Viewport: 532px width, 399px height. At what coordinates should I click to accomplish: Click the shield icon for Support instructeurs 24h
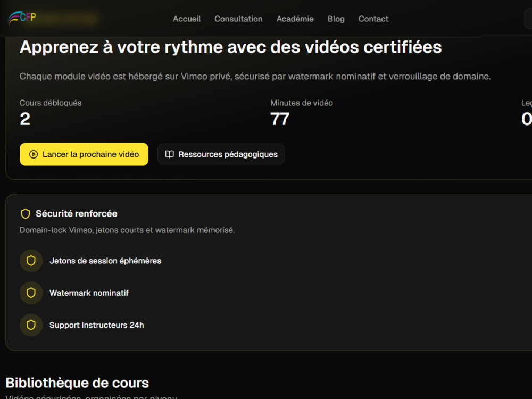[x=31, y=325]
